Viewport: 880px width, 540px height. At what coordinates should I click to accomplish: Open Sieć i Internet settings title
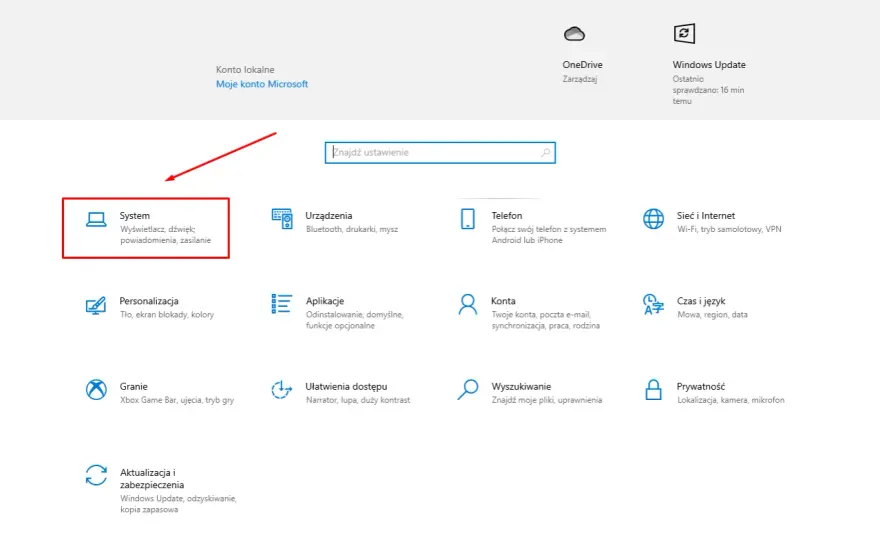pyautogui.click(x=705, y=216)
